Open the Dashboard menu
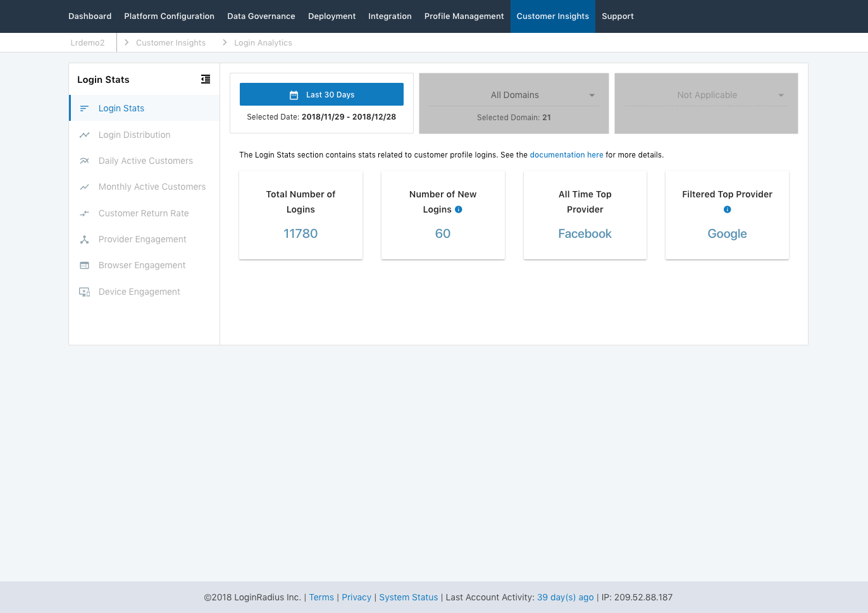Screen dimensions: 868x613 pos(90,16)
